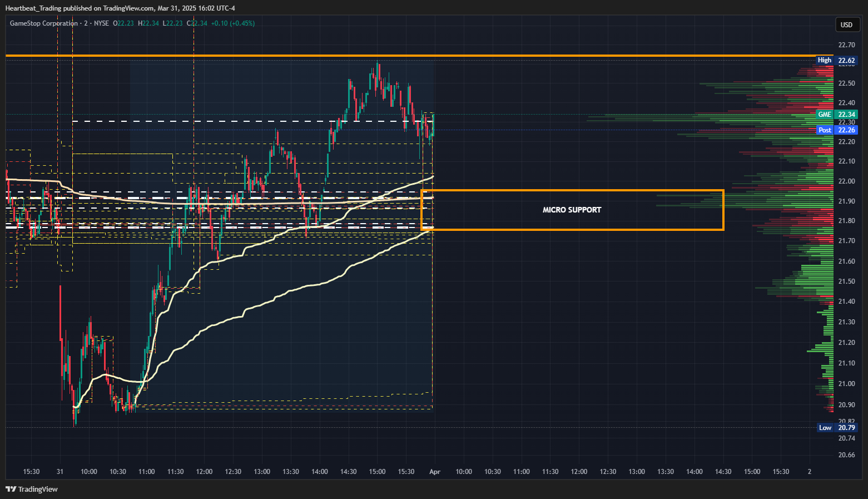Click the 21.00 price axis label
Viewport: 868px width, 499px height.
[846, 384]
